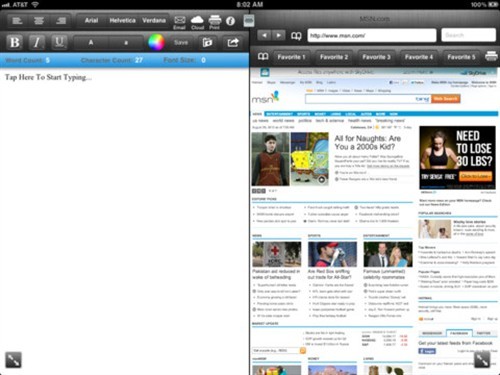Expand browser pane to full screen
The image size is (500, 375).
[482, 360]
